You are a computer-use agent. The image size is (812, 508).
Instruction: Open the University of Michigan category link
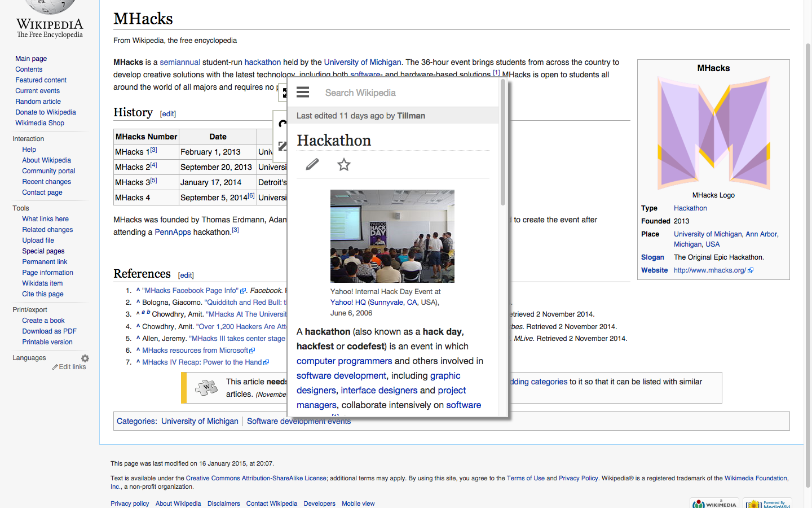point(200,421)
